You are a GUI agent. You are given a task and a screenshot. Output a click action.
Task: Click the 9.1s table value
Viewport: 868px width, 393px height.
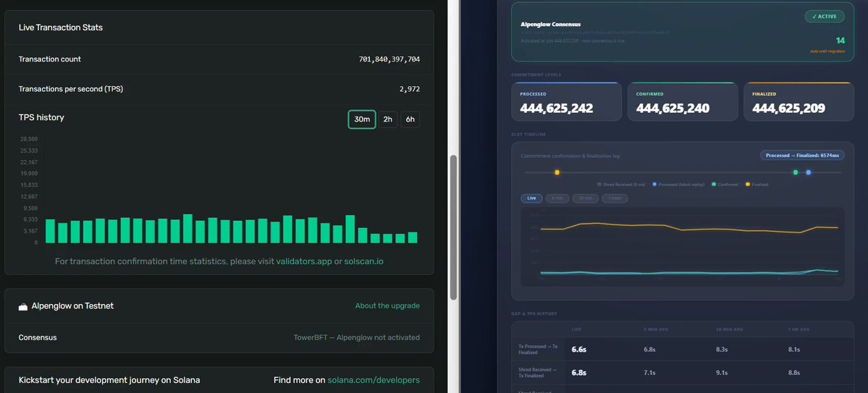point(722,373)
